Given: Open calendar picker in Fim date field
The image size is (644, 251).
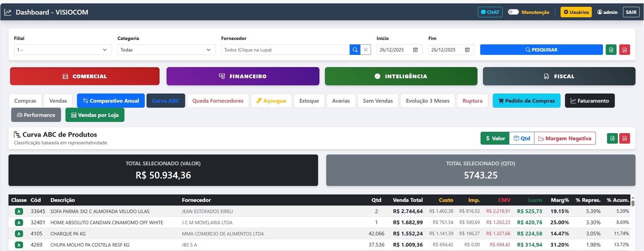Looking at the screenshot, I should (467, 50).
